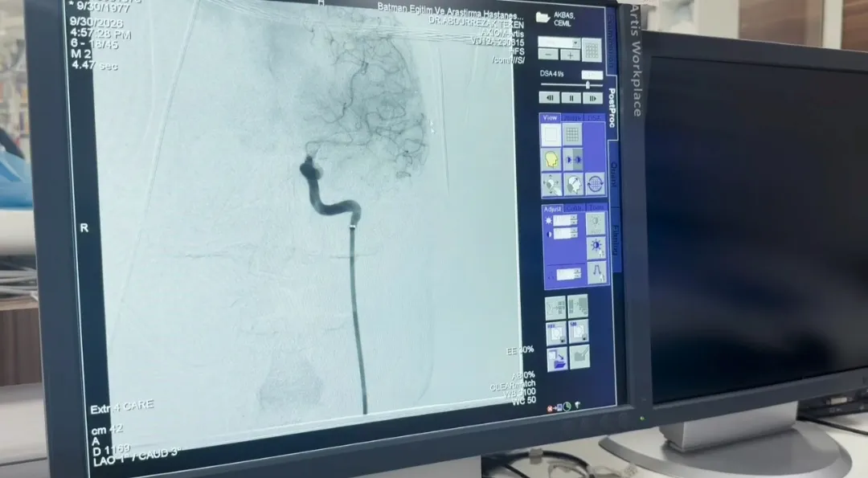The image size is (868, 478).
Task: Click the store-to-folder icon with the blue folder
Action: click(558, 358)
